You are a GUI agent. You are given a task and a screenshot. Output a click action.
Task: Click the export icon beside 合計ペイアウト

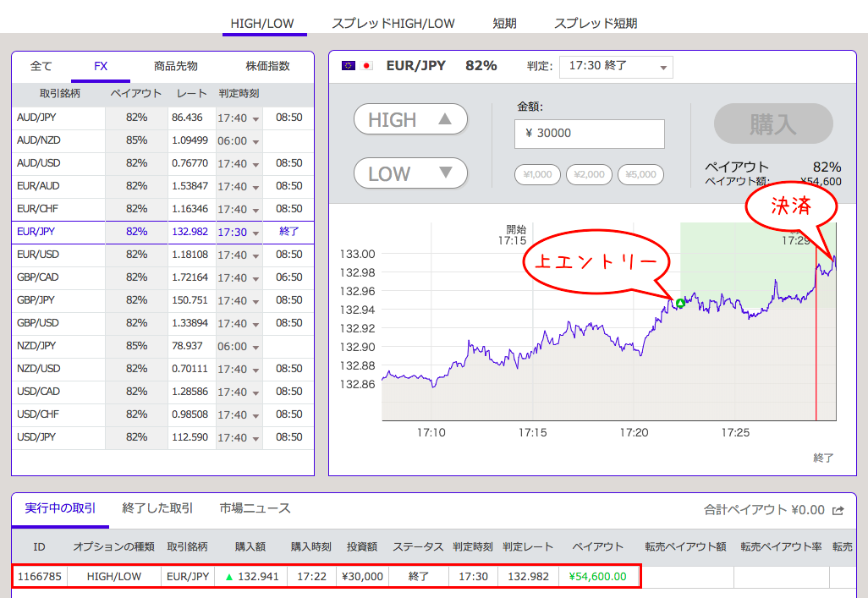(838, 510)
